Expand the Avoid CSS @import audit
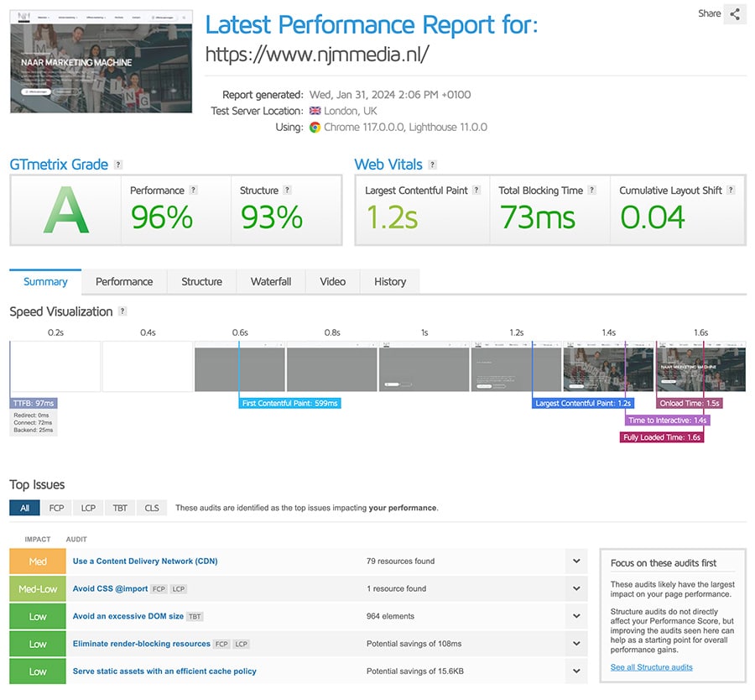Image resolution: width=755 pixels, height=700 pixels. (576, 588)
